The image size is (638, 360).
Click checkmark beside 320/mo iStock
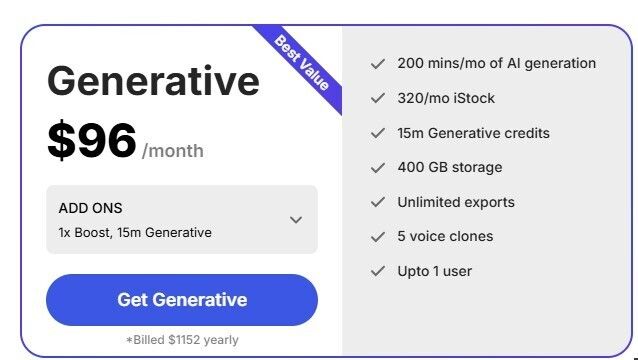[x=378, y=98]
